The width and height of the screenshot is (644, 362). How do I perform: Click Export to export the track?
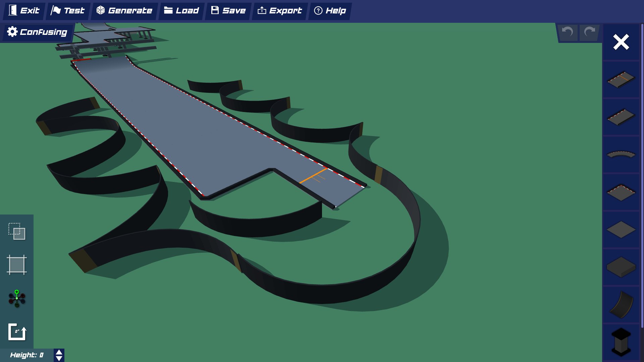click(x=280, y=10)
